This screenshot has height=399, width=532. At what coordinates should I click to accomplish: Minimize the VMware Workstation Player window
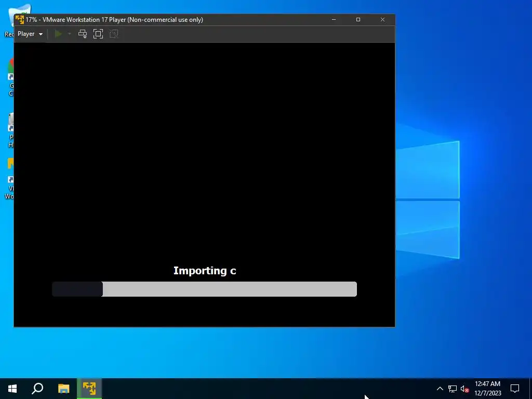tap(334, 20)
